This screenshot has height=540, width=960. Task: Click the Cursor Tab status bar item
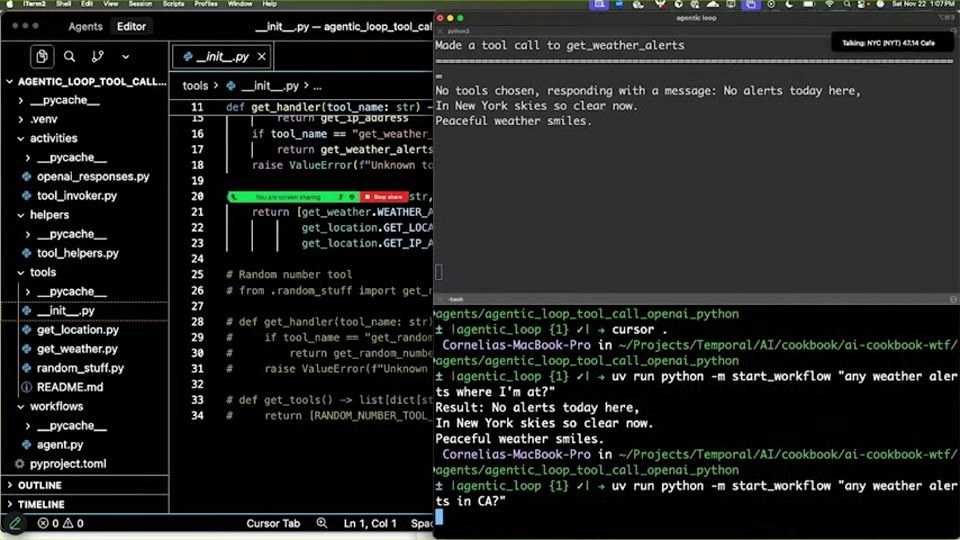click(273, 523)
